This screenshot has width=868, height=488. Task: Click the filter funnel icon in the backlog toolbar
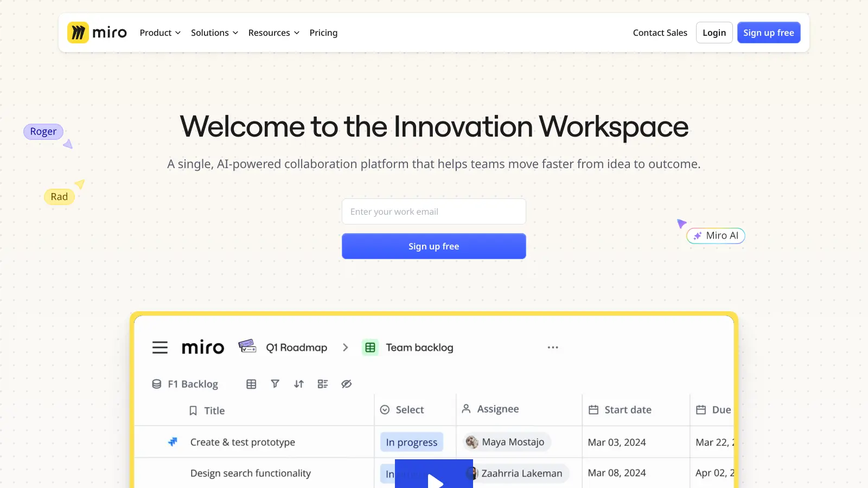click(x=275, y=384)
